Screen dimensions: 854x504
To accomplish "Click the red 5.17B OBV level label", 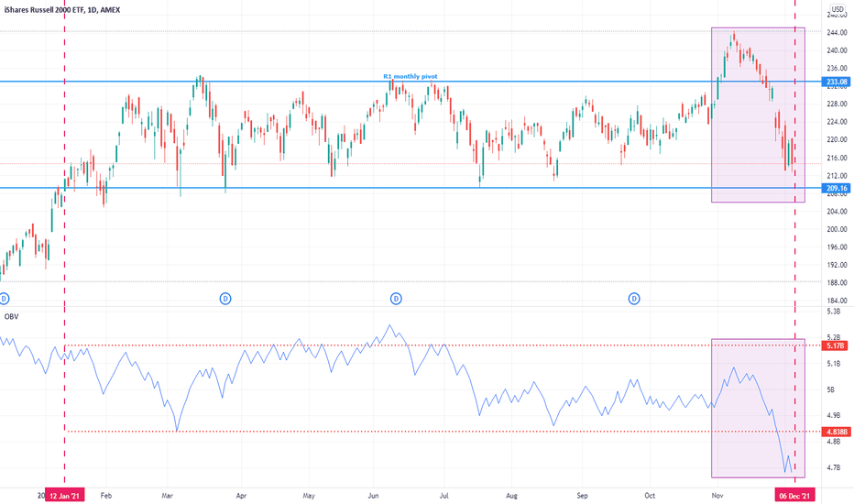I will coord(835,346).
